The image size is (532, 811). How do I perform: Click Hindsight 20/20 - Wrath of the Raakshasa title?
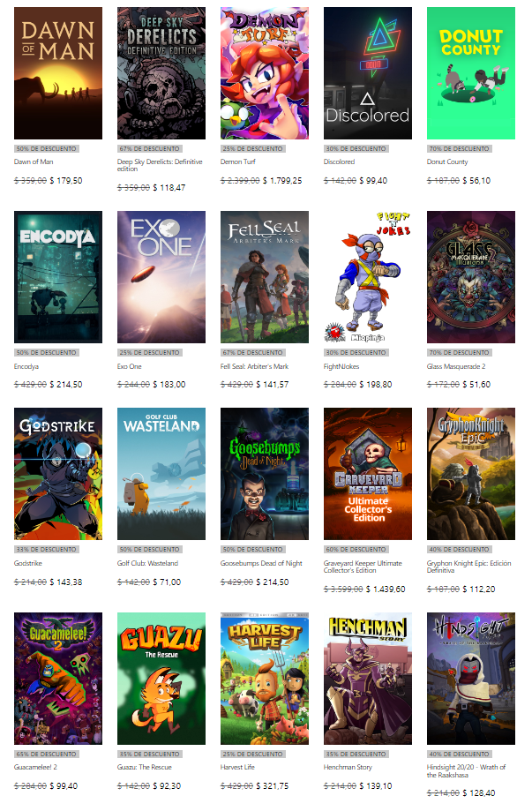pyautogui.click(x=466, y=771)
